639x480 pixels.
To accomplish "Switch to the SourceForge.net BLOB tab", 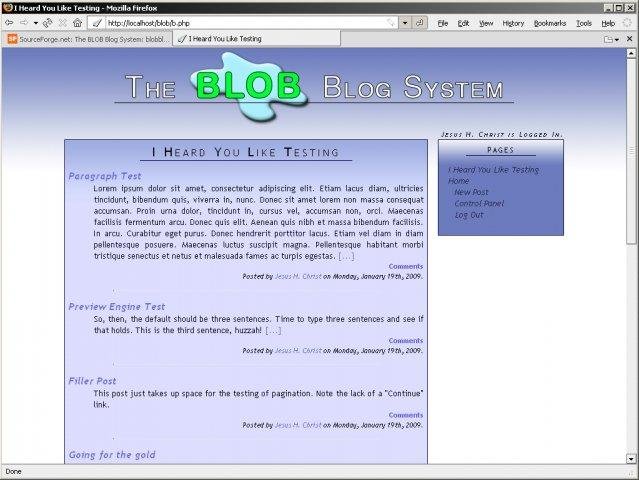I will pos(88,39).
